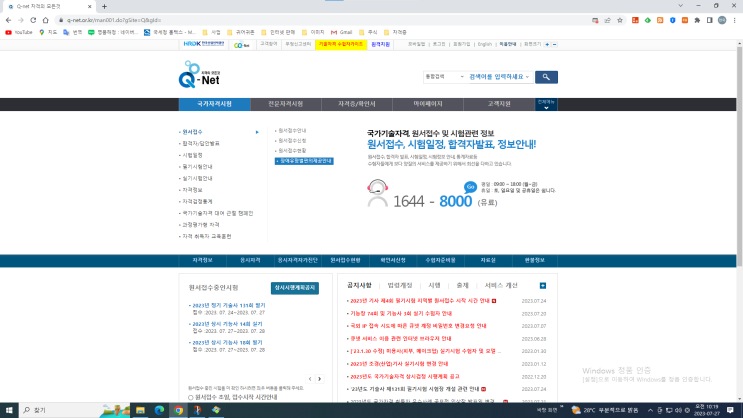Expand the 원서접수 submenu arrow
The height and width of the screenshot is (418, 743).
(x=257, y=132)
